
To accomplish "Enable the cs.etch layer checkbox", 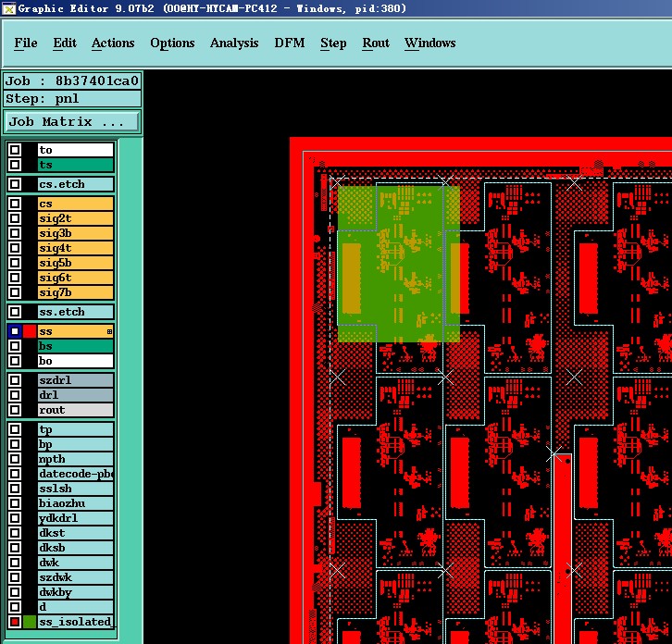I will pyautogui.click(x=15, y=184).
